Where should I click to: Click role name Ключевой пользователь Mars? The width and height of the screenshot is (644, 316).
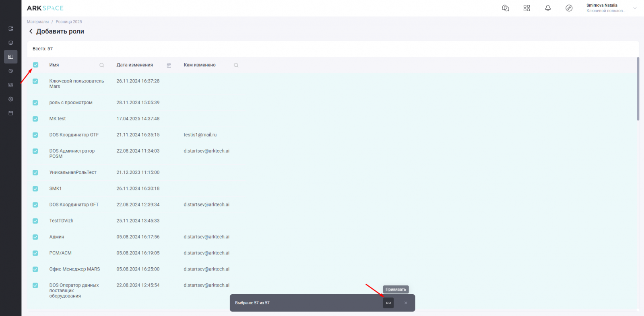76,84
